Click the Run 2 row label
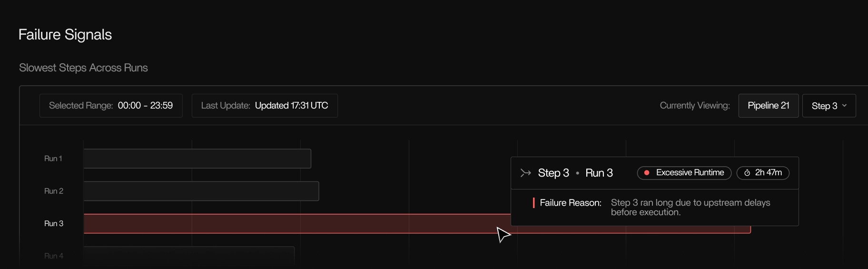The width and height of the screenshot is (868, 269). pos(54,191)
